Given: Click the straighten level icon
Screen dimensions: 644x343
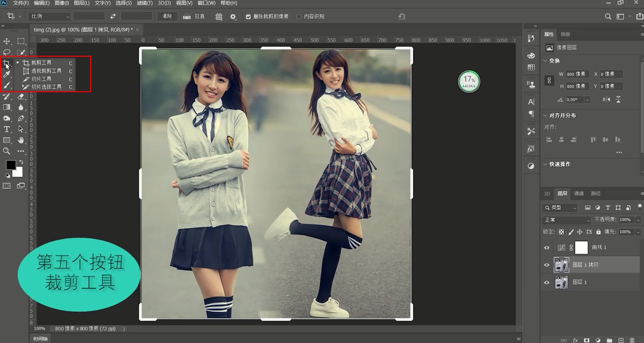Looking at the screenshot, I should click(x=187, y=17).
